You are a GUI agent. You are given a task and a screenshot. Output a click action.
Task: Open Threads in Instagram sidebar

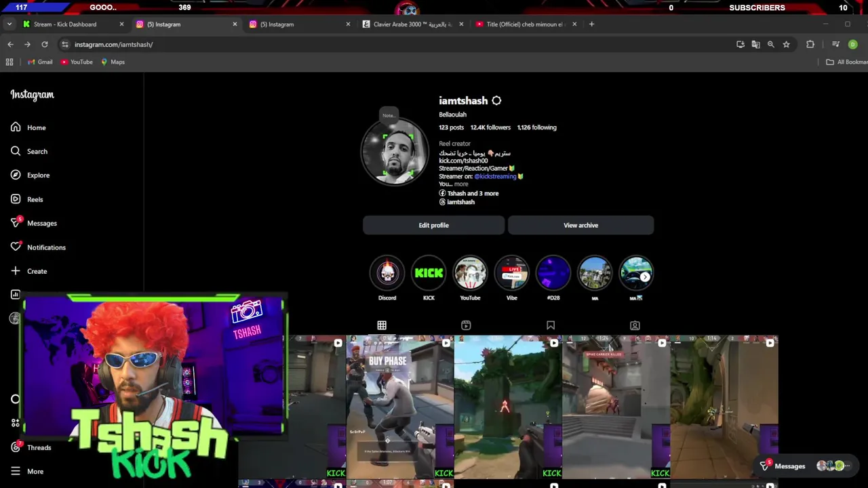31,447
